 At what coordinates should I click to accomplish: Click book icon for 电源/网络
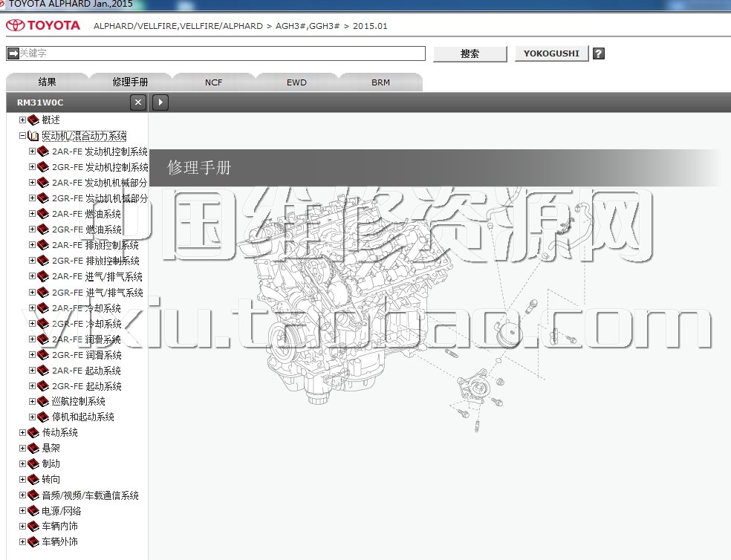coord(33,511)
